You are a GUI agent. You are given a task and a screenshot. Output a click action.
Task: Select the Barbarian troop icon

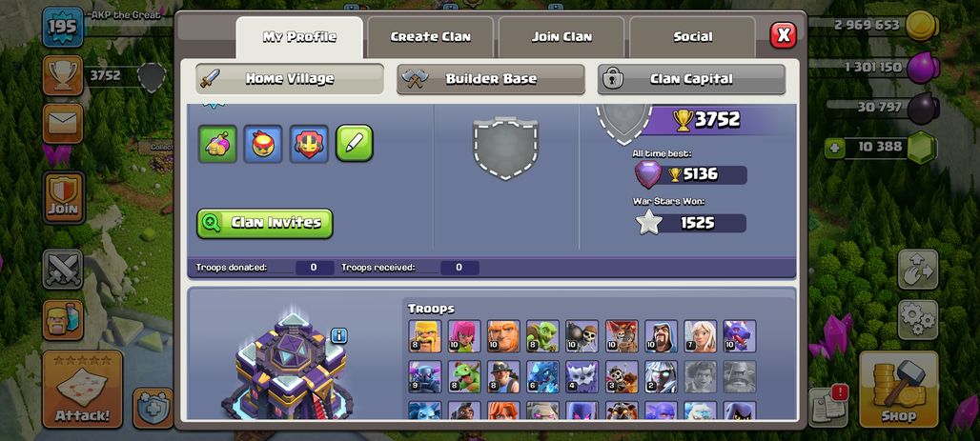pos(425,336)
